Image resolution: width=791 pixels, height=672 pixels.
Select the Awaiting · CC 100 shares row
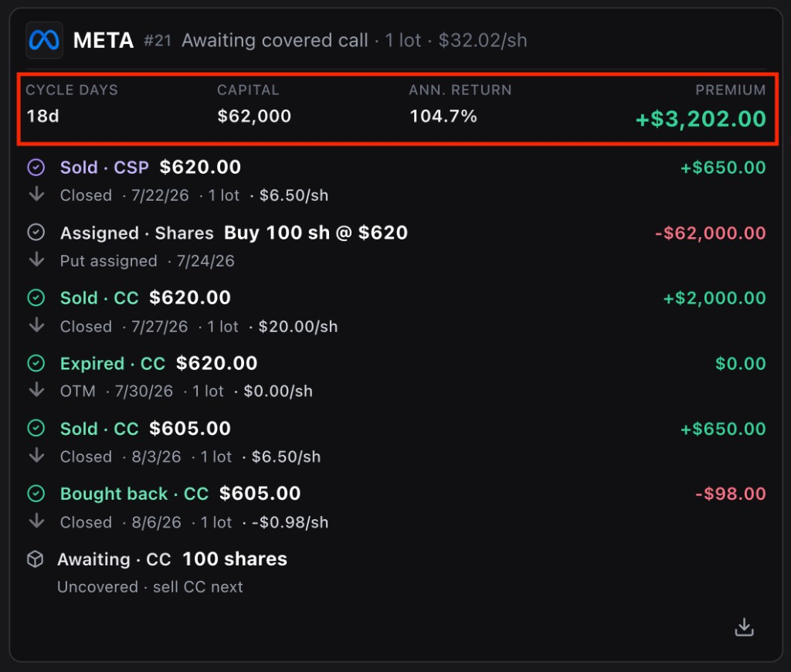pos(396,572)
